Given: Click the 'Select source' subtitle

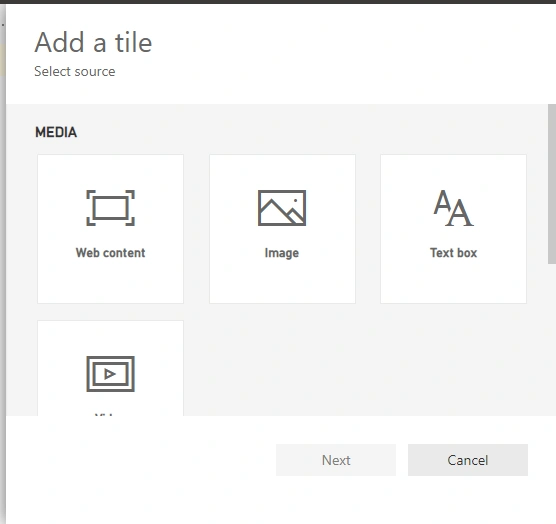Looking at the screenshot, I should pos(75,71).
